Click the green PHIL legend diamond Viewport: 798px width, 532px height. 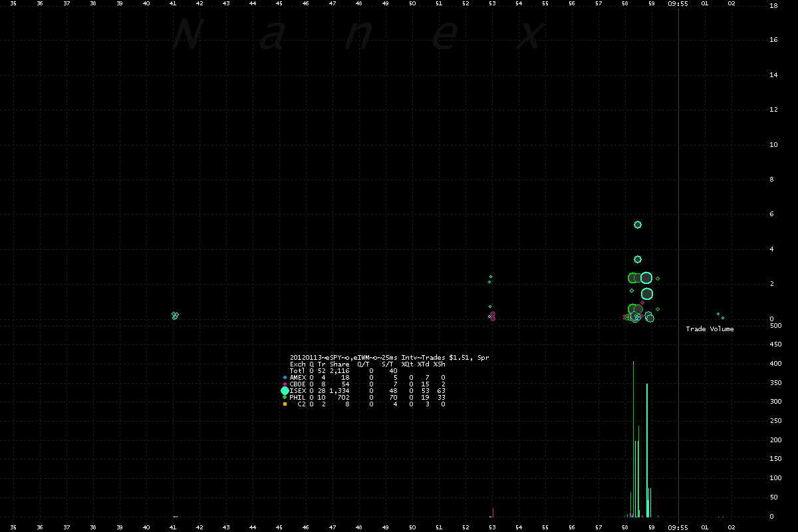point(285,397)
